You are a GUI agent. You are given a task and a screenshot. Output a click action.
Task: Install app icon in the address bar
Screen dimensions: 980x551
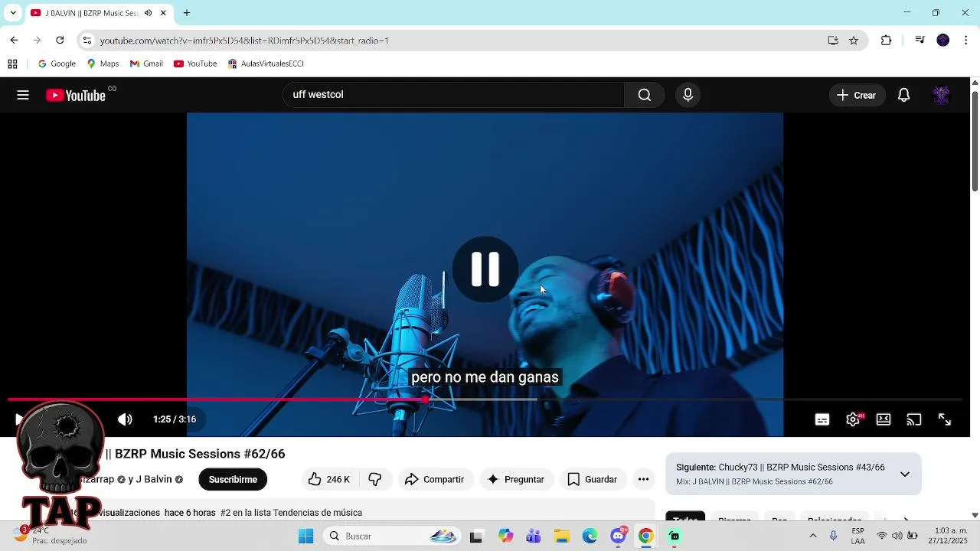[x=833, y=41]
